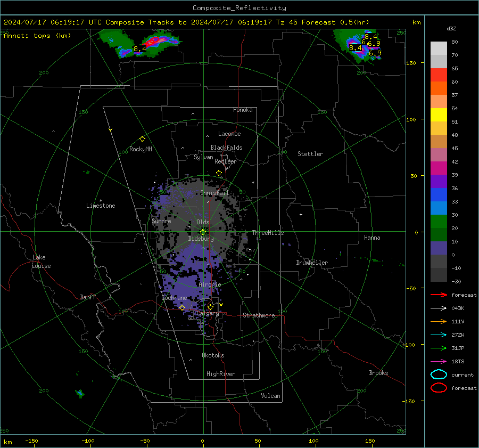Image resolution: width=479 pixels, height=448 pixels.
Task: Click the Vulcan label
Action: (271, 396)
